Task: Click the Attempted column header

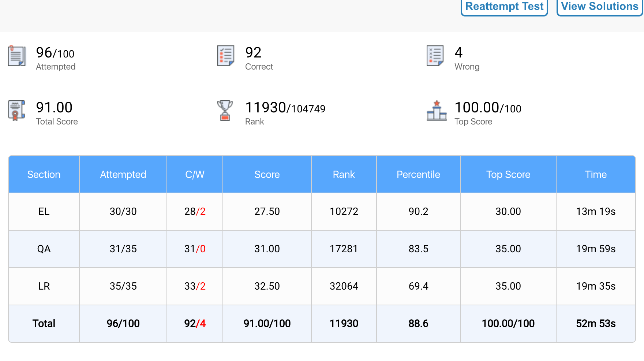Action: 123,175
